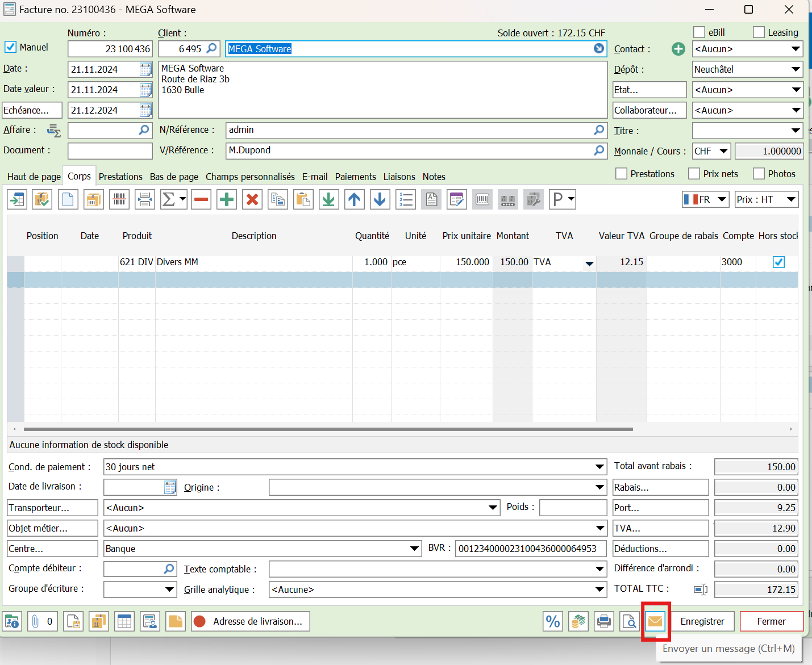Open the Contact dropdown
Image resolution: width=812 pixels, height=665 pixels.
click(x=796, y=49)
